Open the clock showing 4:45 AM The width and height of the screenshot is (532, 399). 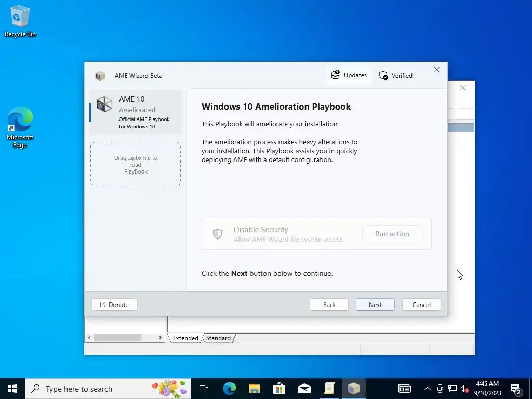point(487,389)
